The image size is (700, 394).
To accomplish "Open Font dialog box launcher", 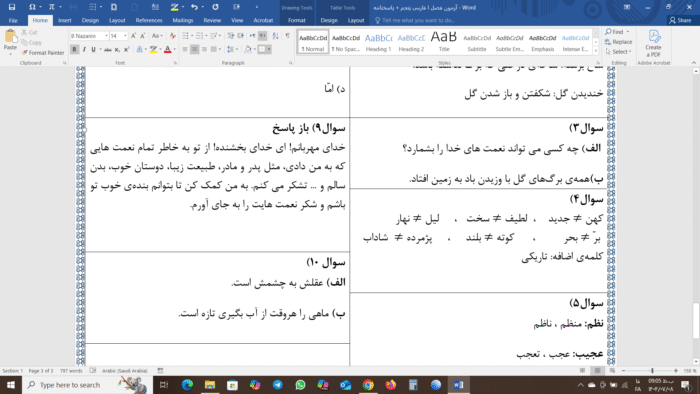I will click(175, 63).
